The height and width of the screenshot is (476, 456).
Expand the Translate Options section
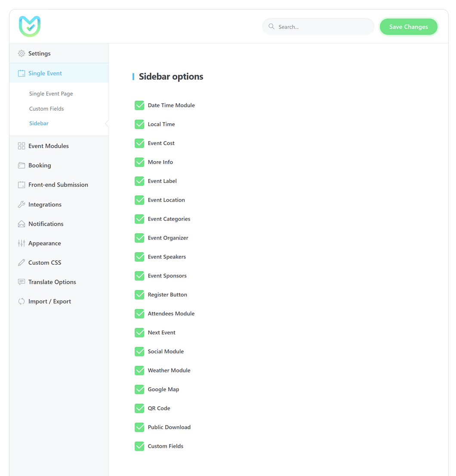tap(52, 282)
